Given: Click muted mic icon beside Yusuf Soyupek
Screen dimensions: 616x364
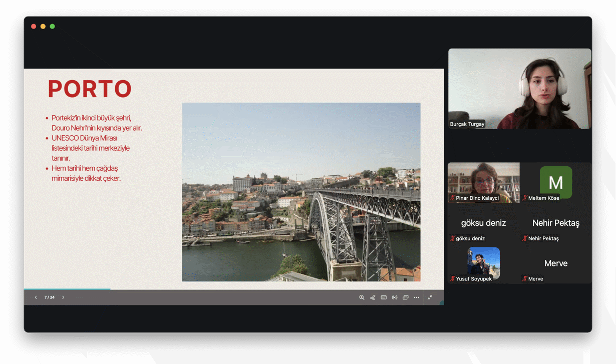Looking at the screenshot, I should (452, 279).
